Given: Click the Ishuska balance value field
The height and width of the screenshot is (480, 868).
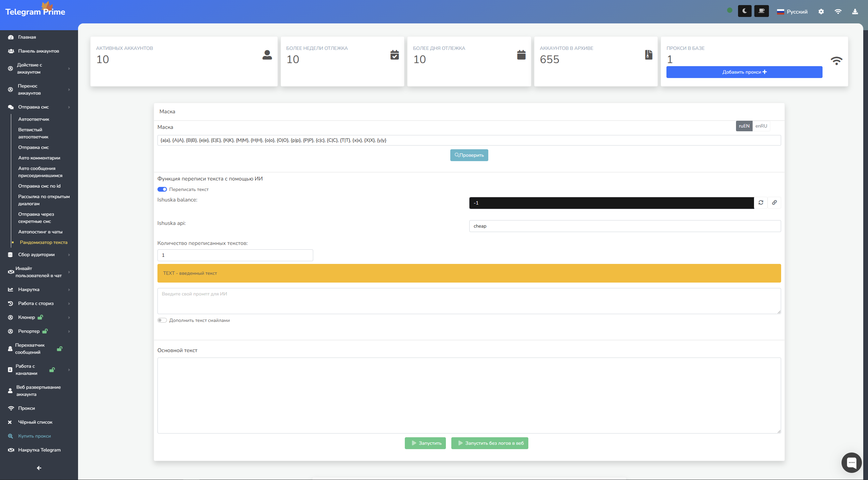Looking at the screenshot, I should [x=611, y=203].
